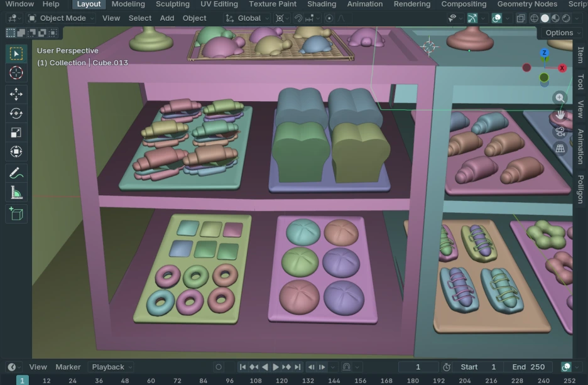588x385 pixels.
Task: Activate the Annotate tool
Action: (x=16, y=173)
